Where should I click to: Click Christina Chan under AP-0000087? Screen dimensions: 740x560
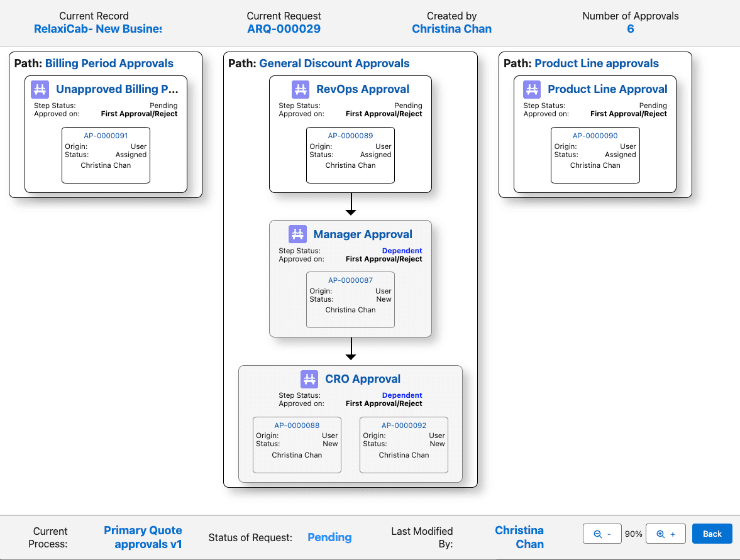(350, 310)
